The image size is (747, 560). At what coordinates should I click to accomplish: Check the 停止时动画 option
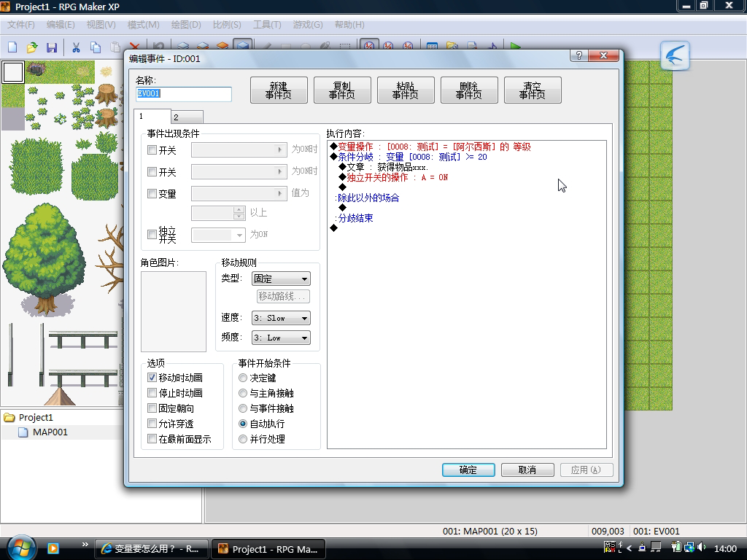click(x=152, y=393)
